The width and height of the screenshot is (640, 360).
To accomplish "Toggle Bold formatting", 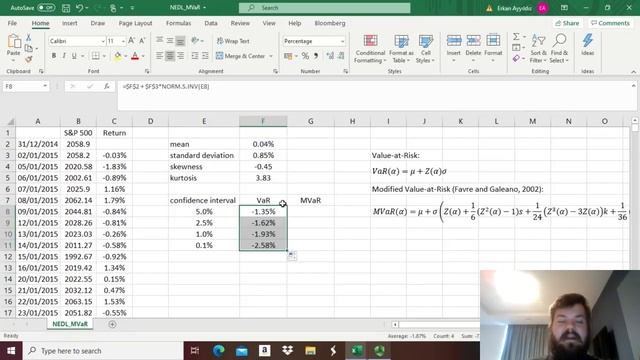I will [53, 56].
